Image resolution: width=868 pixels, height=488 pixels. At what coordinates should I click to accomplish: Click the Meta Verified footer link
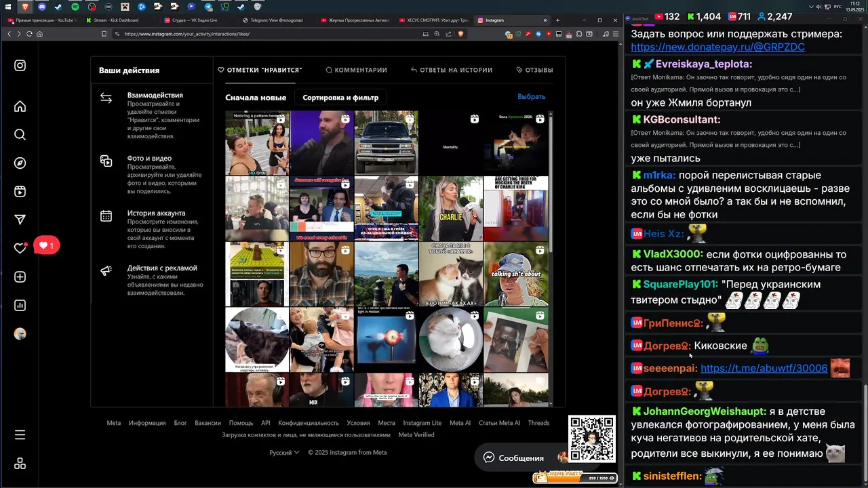[416, 434]
